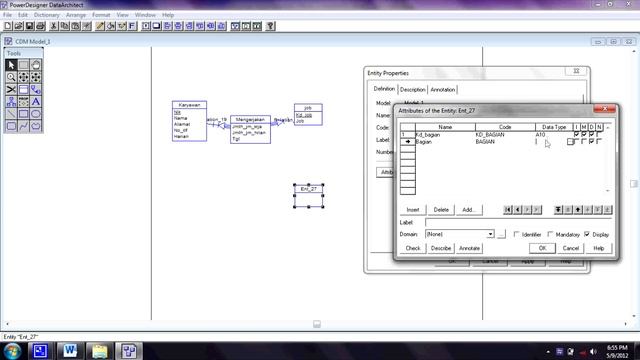
Task: Uncheck D column box for Kd_bagian row
Action: tap(591, 134)
